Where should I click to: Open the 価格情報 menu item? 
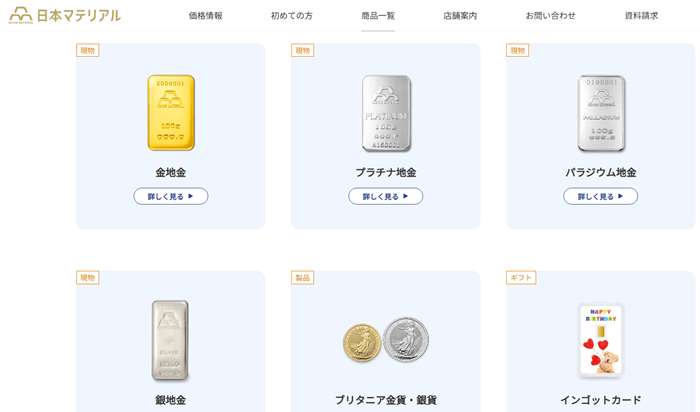[205, 16]
